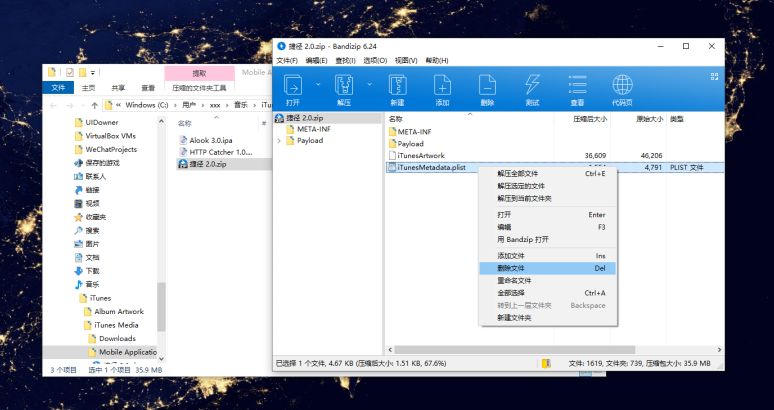Select META-INF in the Bandizip left tree
This screenshot has height=410, width=774.
click(313, 129)
